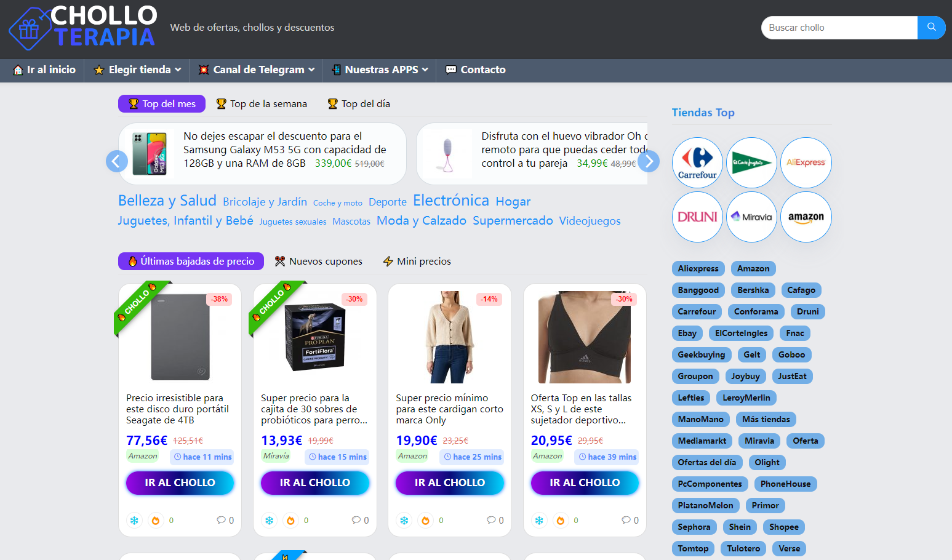Screen dimensions: 952x560
Task: Vote hot flame on Adidas sports bra deal
Action: tap(560, 521)
